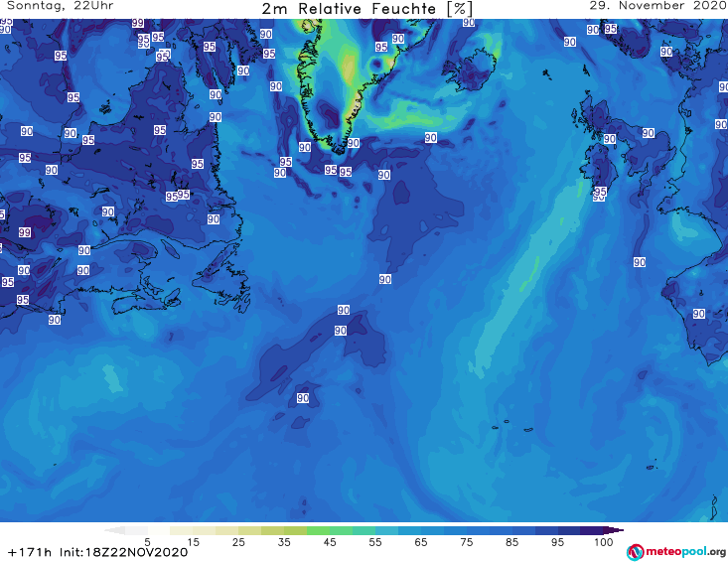Image resolution: width=728 pixels, height=562 pixels.
Task: Click the legend value "15"
Action: 193,542
